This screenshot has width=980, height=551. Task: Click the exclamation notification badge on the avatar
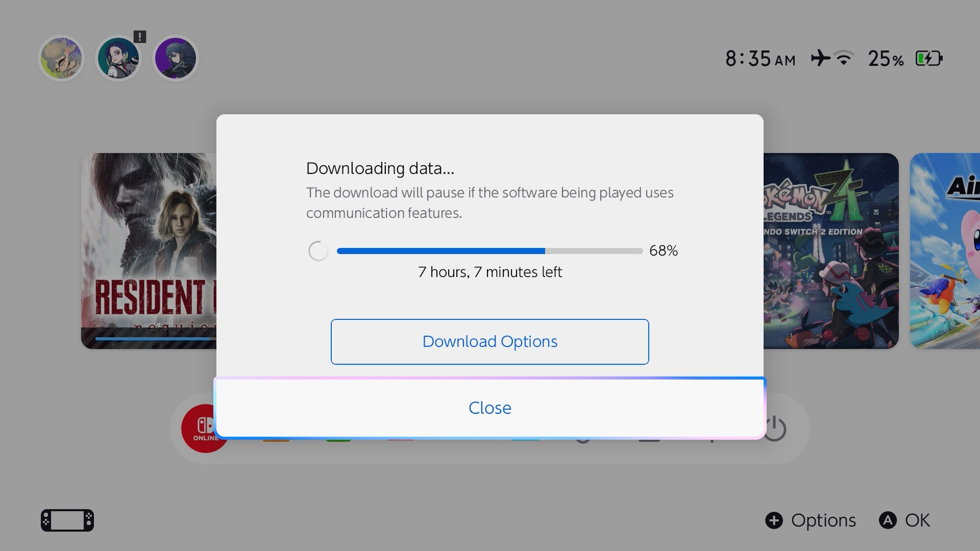(140, 37)
